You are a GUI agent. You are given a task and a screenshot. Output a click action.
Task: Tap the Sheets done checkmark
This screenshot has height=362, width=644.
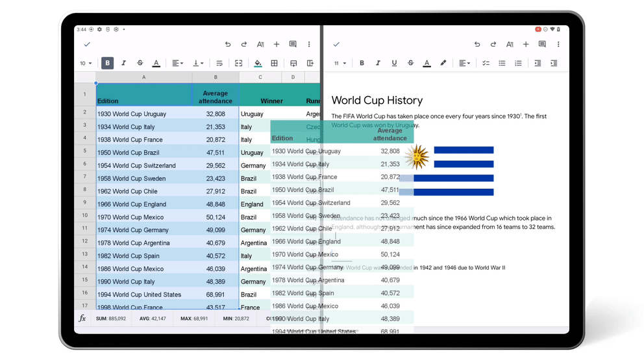point(86,44)
